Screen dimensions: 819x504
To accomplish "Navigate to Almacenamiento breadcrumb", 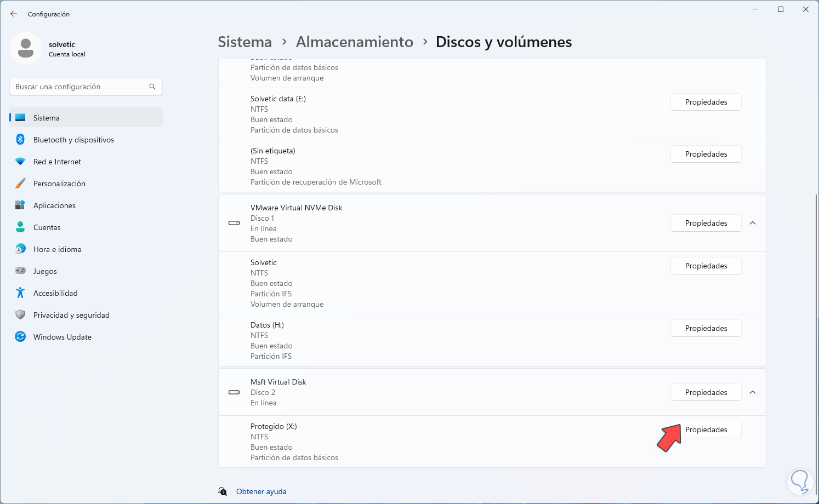I will tap(355, 42).
